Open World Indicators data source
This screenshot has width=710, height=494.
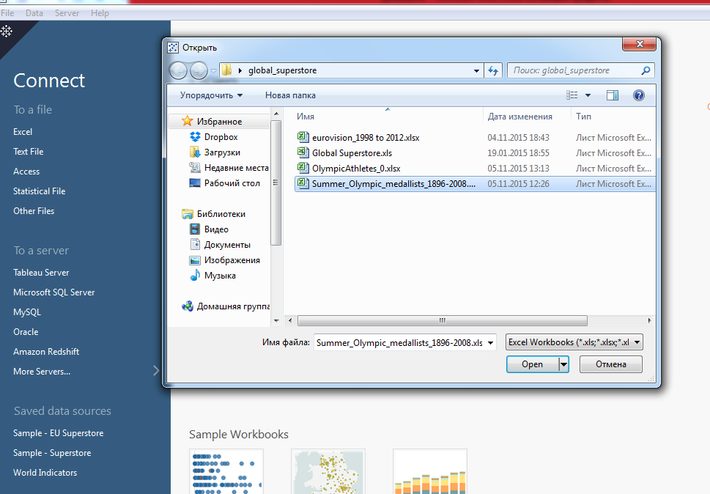coord(45,472)
